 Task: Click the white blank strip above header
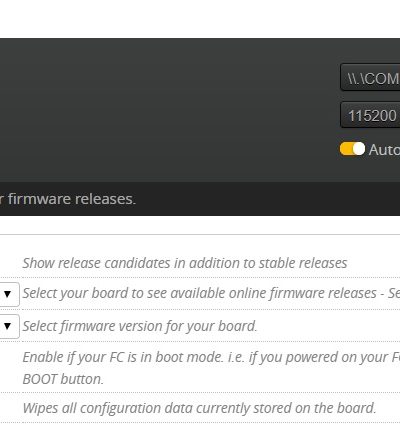[x=200, y=19]
